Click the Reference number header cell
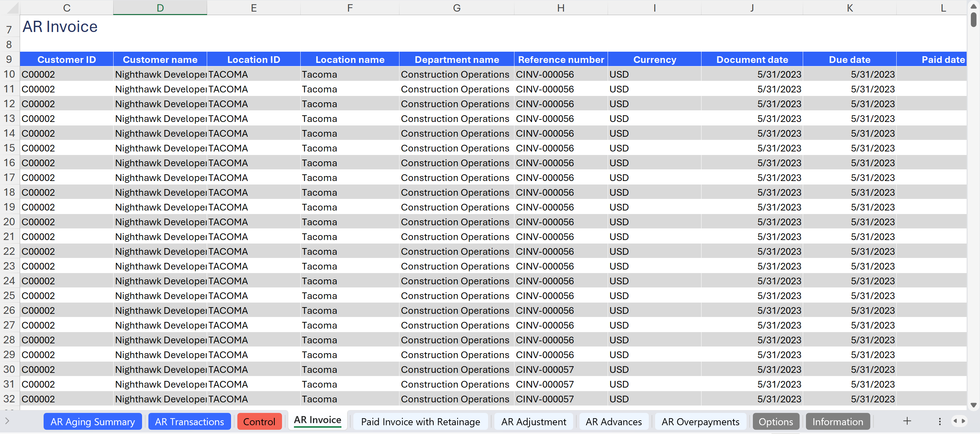 pyautogui.click(x=561, y=60)
